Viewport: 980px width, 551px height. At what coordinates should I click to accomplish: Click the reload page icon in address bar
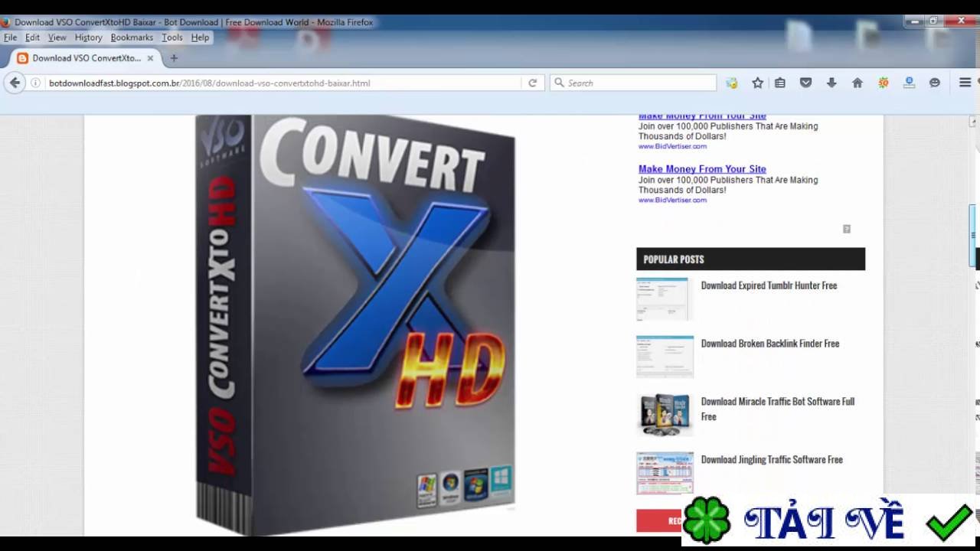pos(532,83)
